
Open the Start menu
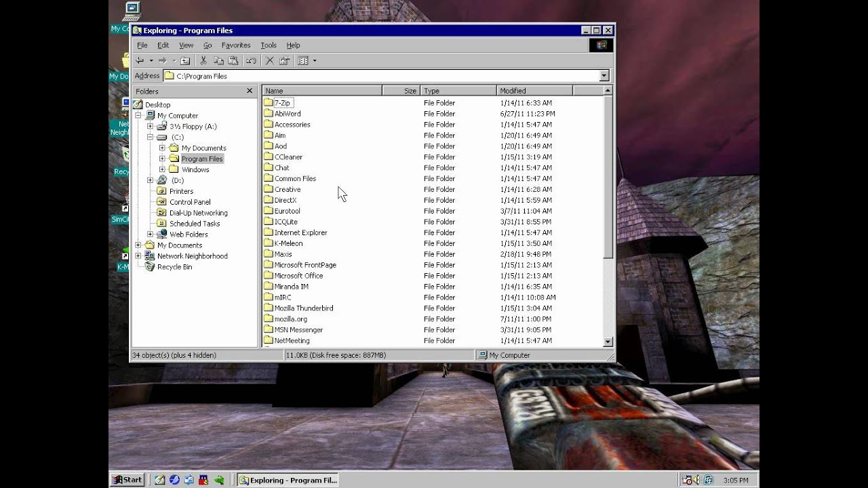[127, 480]
